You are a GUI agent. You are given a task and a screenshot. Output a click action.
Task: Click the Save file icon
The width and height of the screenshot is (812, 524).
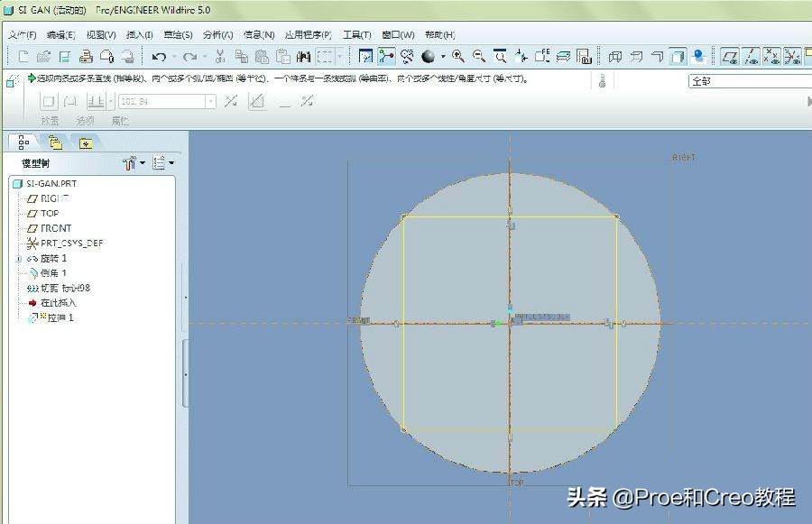[64, 57]
